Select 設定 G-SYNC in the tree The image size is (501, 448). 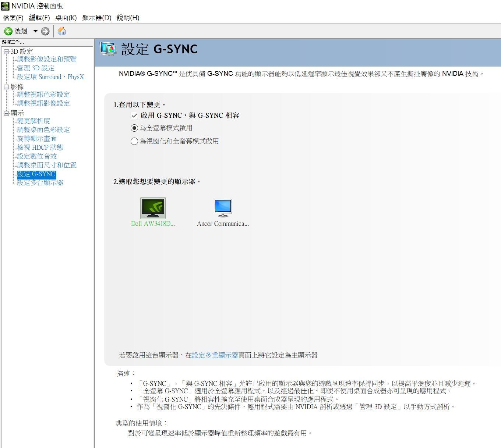click(x=36, y=174)
